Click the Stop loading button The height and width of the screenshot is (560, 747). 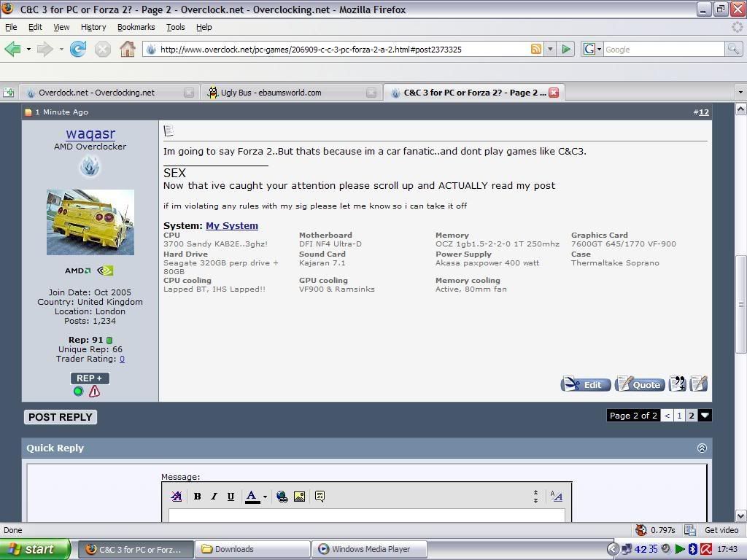click(102, 49)
